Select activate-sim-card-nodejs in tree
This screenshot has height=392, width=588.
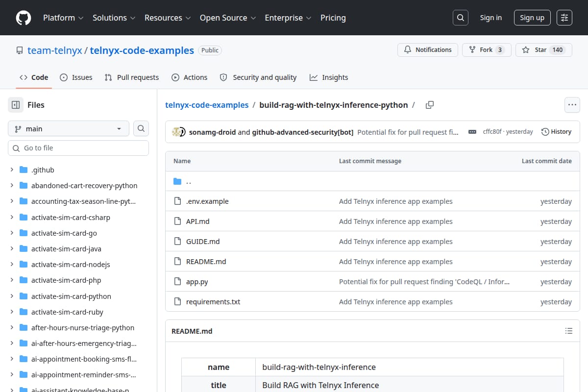point(71,265)
